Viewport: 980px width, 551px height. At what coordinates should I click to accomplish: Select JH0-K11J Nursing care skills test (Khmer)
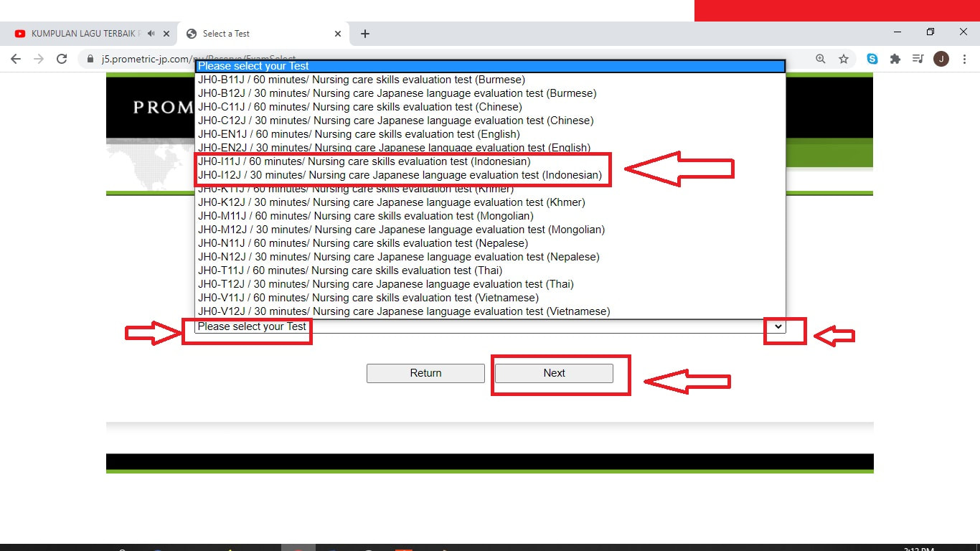coord(491,189)
